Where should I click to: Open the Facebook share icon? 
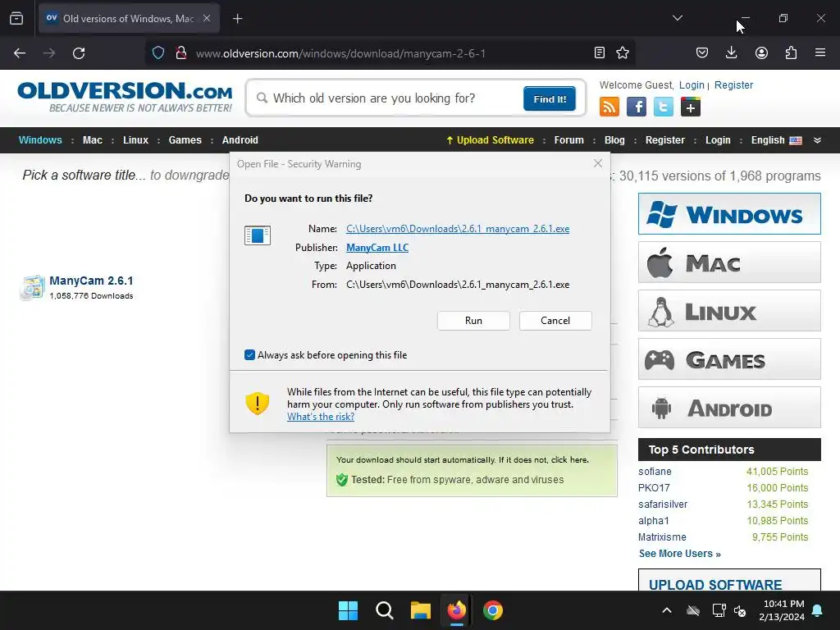637,107
